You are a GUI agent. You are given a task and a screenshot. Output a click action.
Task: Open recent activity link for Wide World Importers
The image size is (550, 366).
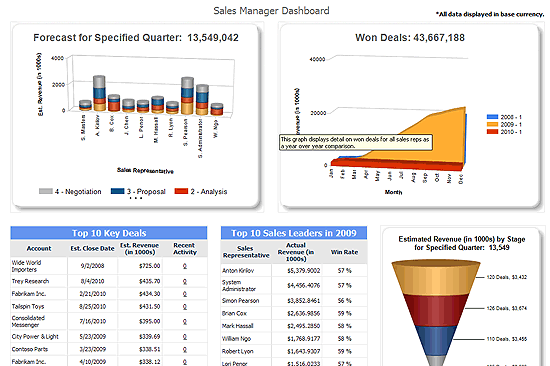(x=185, y=266)
